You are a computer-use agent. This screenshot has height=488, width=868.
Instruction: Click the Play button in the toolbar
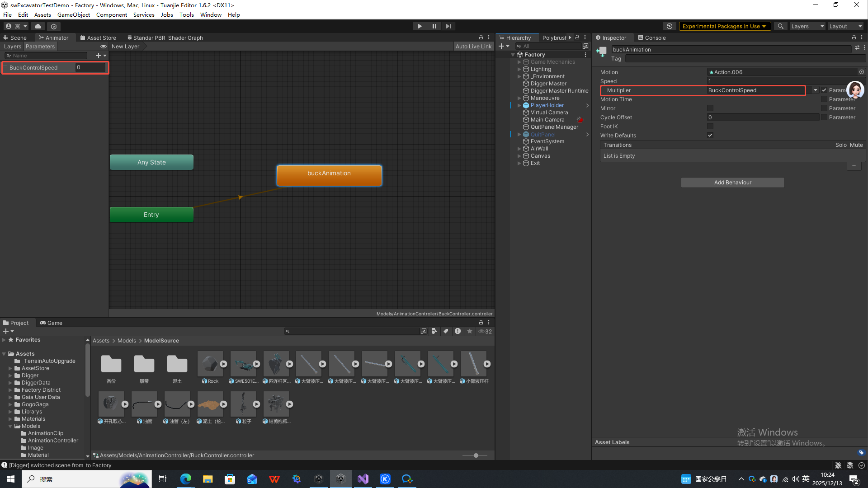click(x=420, y=26)
